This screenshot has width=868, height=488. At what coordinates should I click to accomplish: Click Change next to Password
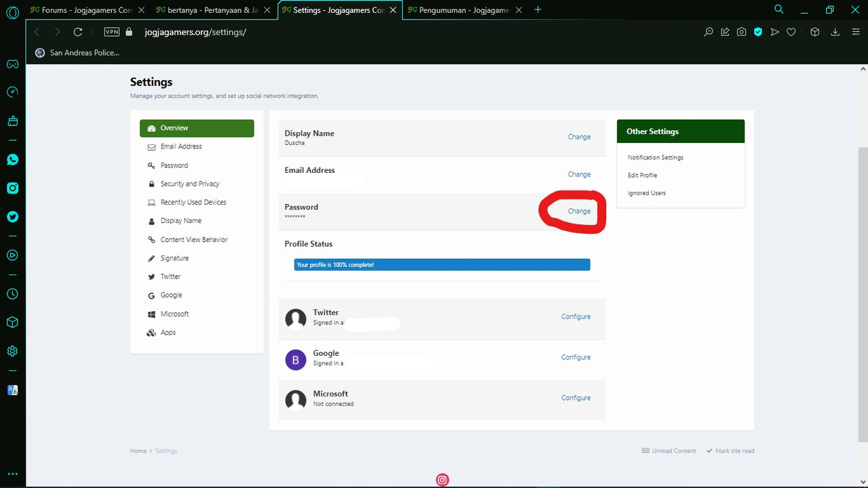click(579, 211)
